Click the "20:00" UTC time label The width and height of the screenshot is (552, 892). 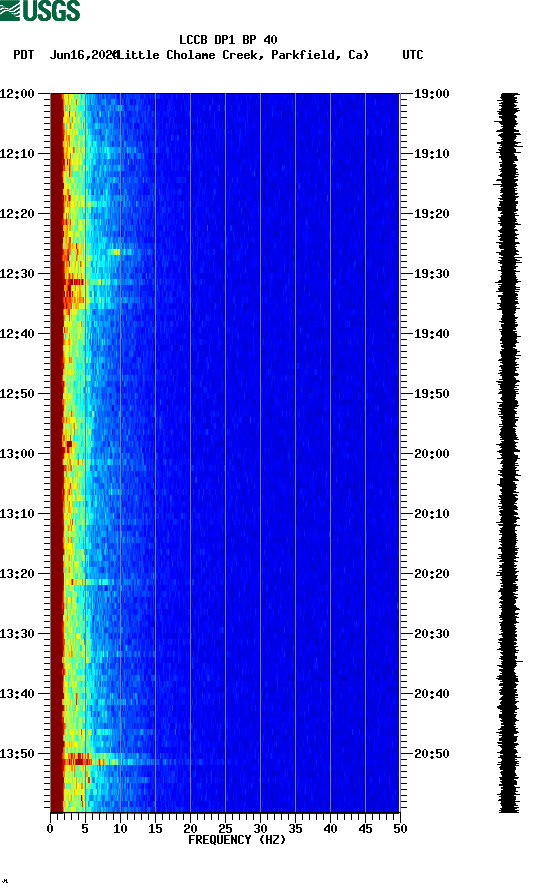tap(431, 454)
